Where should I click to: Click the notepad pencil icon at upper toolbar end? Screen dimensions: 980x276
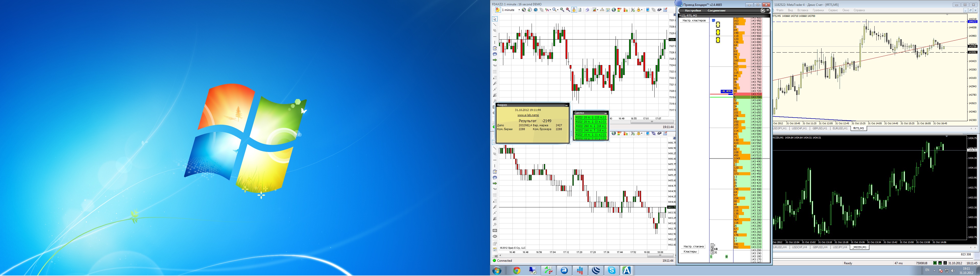pyautogui.click(x=665, y=10)
